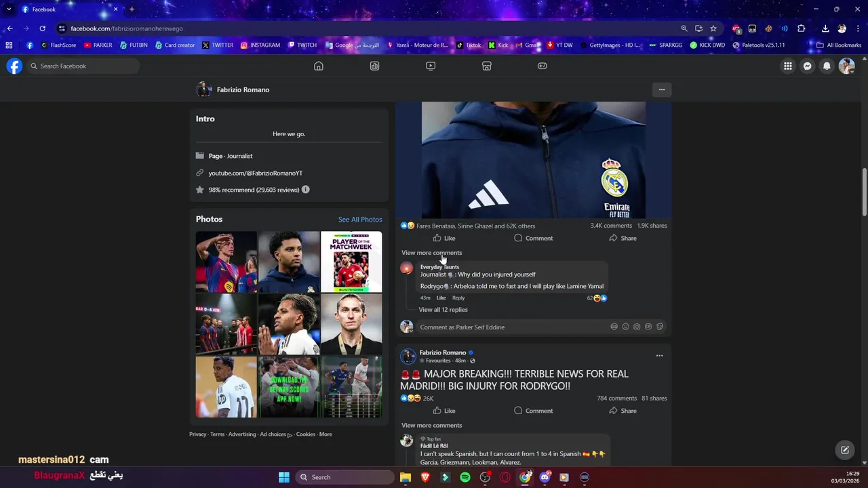Open the FlashScore bookmark
Viewport: 868px width, 488px height.
click(x=58, y=45)
